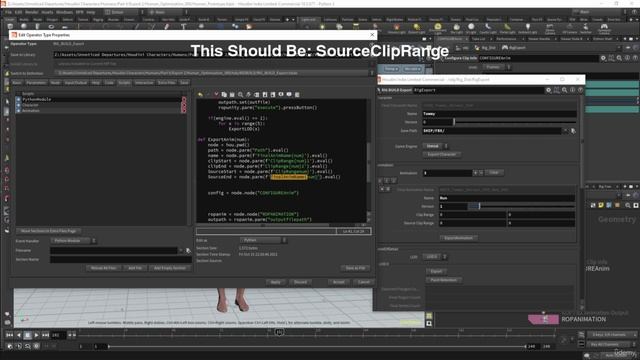This screenshot has width=640, height=360.
Task: Add an animation with the plus stepper
Action: pos(475,173)
